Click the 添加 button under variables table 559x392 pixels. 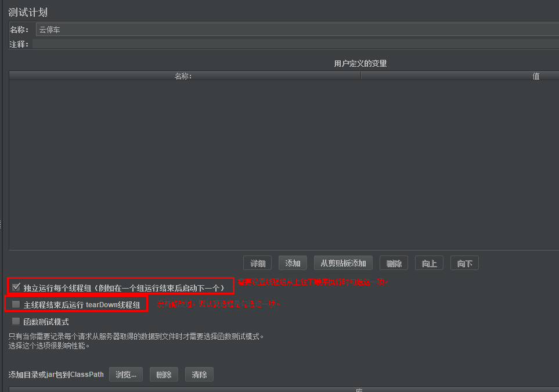293,263
